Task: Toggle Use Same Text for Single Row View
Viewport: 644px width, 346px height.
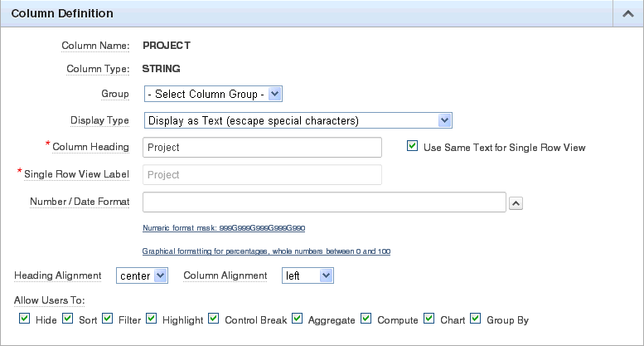Action: pyautogui.click(x=412, y=147)
